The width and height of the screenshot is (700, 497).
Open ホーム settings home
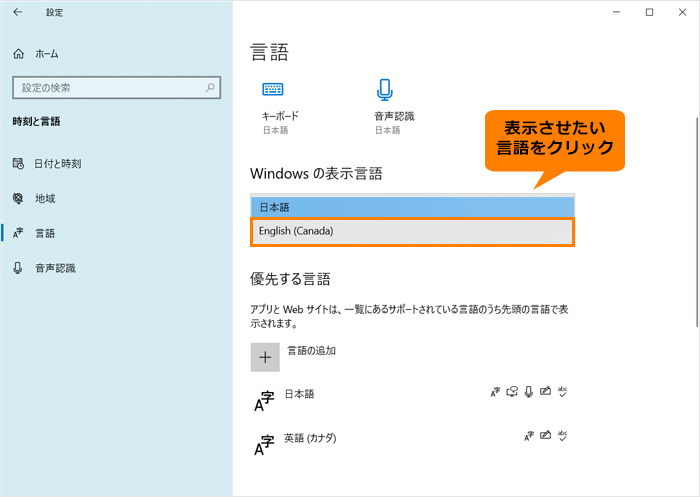(47, 54)
